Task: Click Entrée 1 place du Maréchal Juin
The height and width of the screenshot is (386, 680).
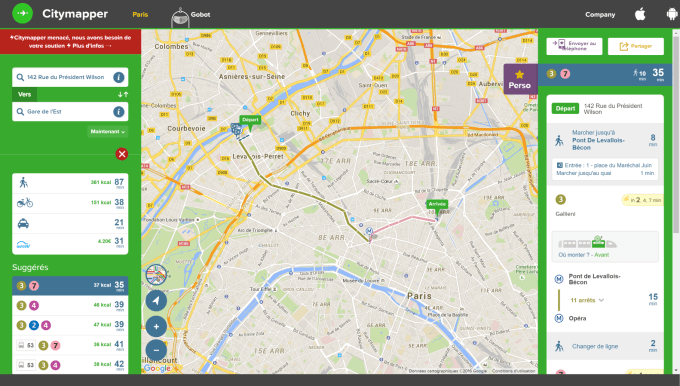Action: pos(605,169)
